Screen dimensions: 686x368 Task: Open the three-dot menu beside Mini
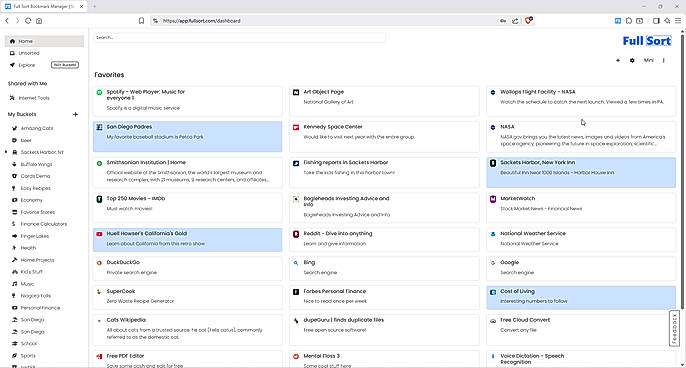coord(664,60)
